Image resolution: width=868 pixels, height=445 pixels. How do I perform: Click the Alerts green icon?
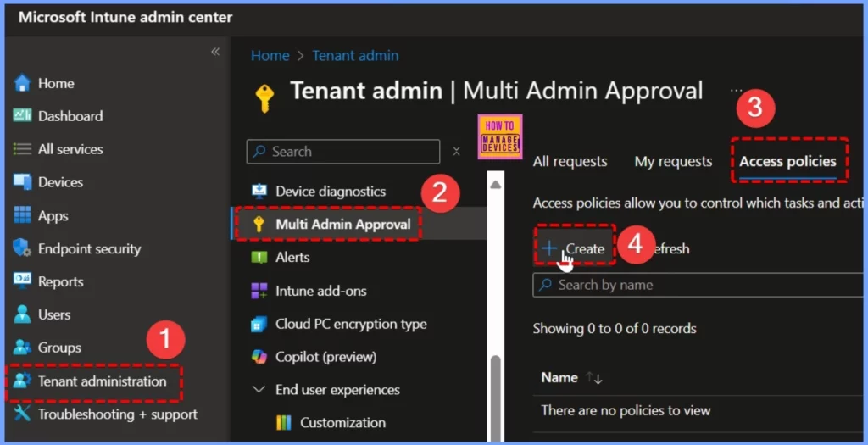point(259,258)
